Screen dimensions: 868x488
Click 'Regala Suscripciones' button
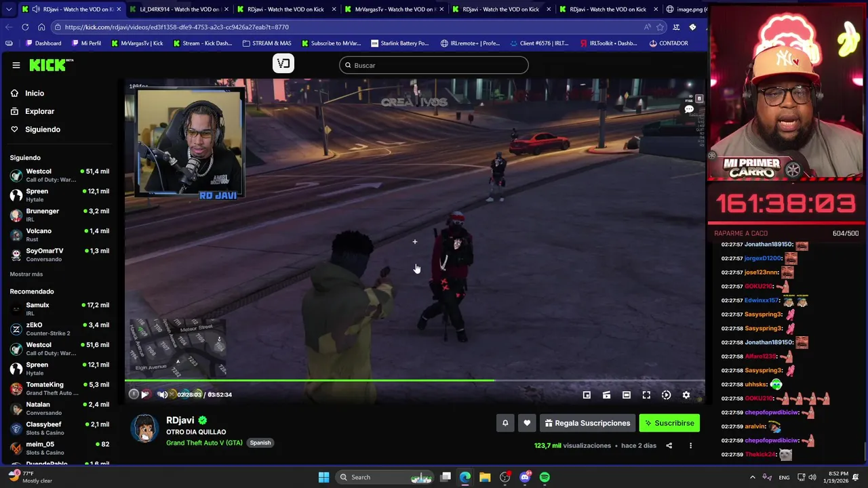coord(587,423)
